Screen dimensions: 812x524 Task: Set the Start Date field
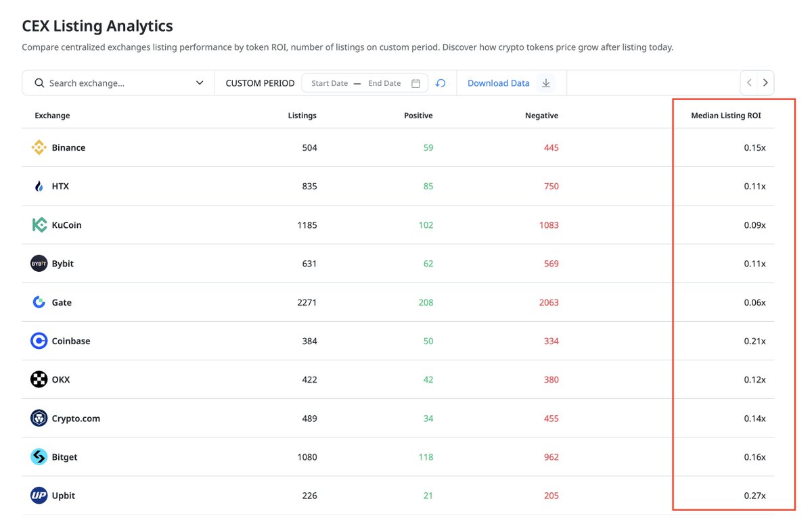tap(330, 83)
